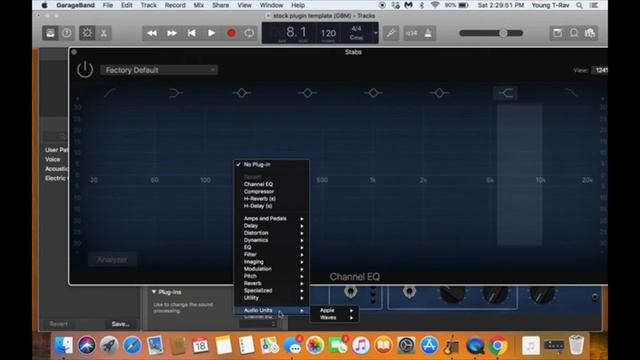
Task: Open the Waves Audio Units submenu
Action: click(335, 318)
